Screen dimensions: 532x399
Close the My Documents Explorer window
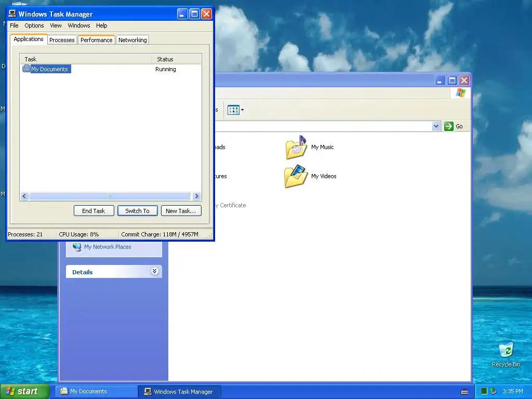click(x=464, y=81)
